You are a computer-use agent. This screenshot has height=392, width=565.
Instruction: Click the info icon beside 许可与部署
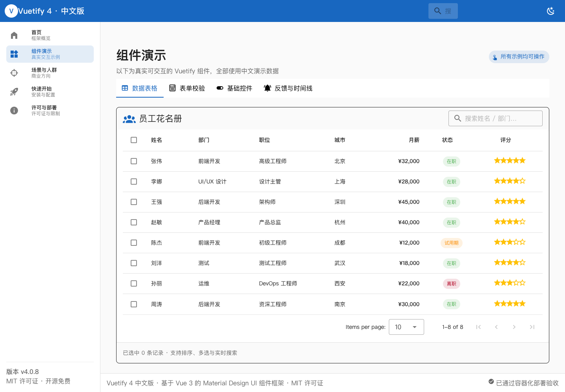click(14, 111)
